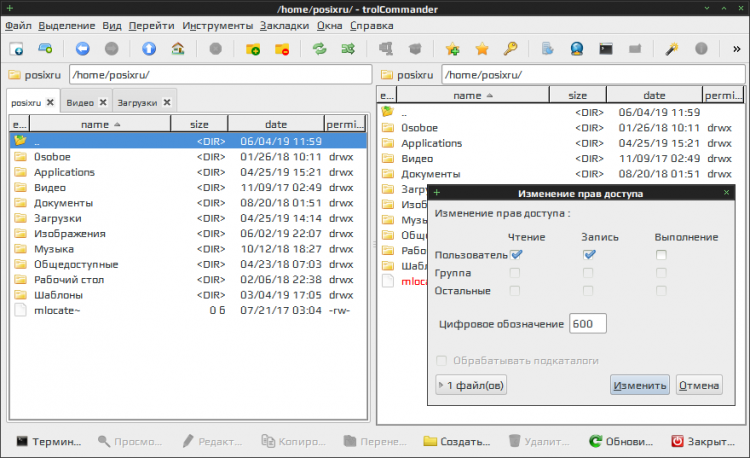Uncheck user write permission (Запись)
This screenshot has width=750, height=458.
(x=590, y=255)
